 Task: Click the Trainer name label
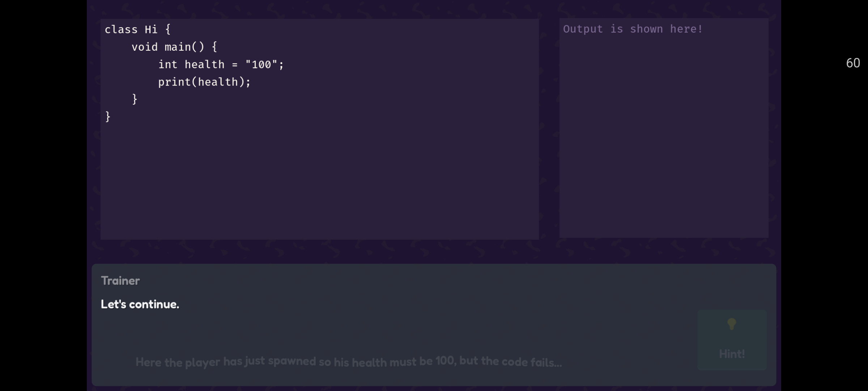pyautogui.click(x=120, y=281)
